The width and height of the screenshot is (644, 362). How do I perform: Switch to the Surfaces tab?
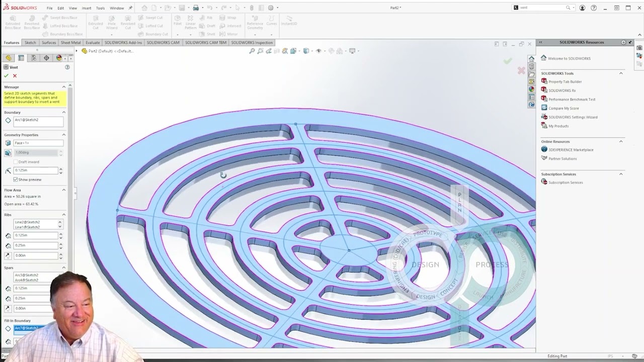point(49,43)
